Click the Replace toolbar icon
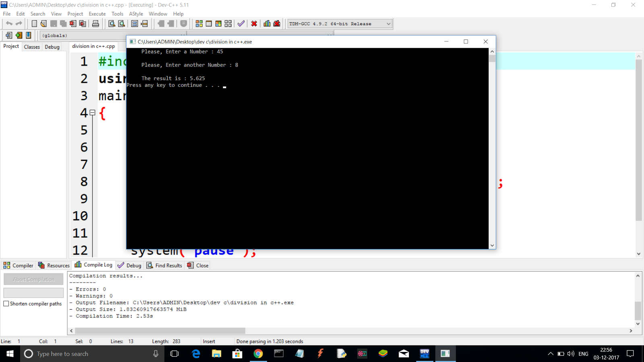Screen dimensions: 644x362 tap(121, 24)
